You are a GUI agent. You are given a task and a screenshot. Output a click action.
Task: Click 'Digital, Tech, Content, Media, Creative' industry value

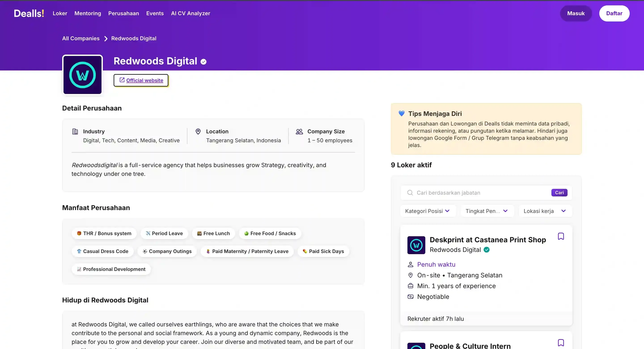point(131,140)
